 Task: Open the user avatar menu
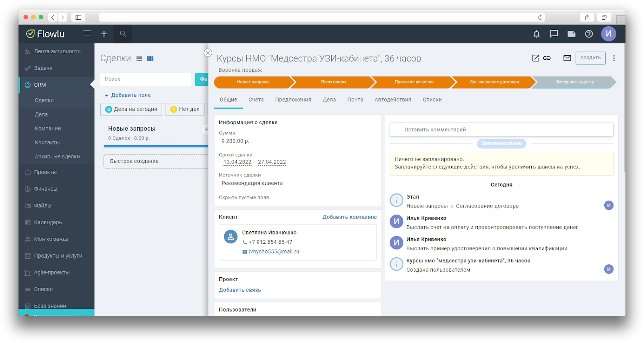(x=609, y=34)
